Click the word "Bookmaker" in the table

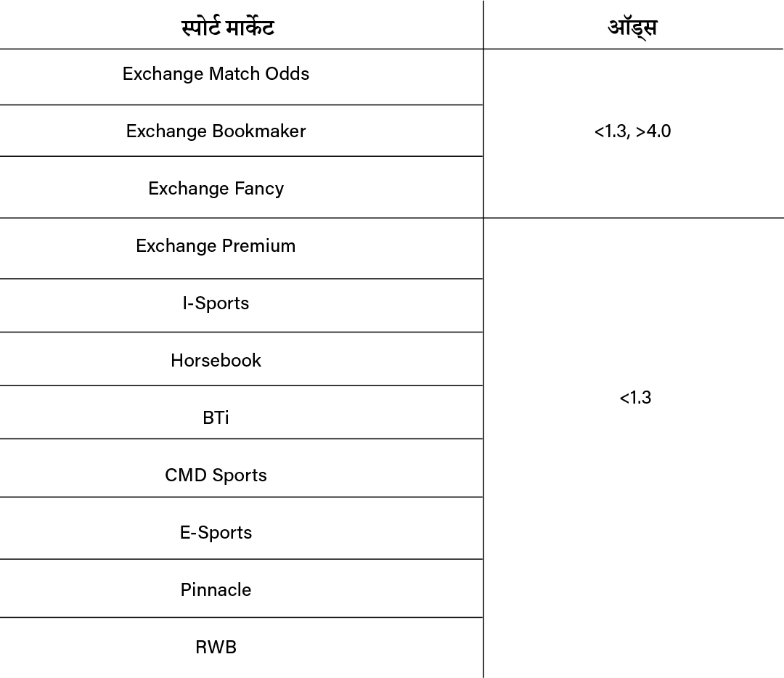259,131
